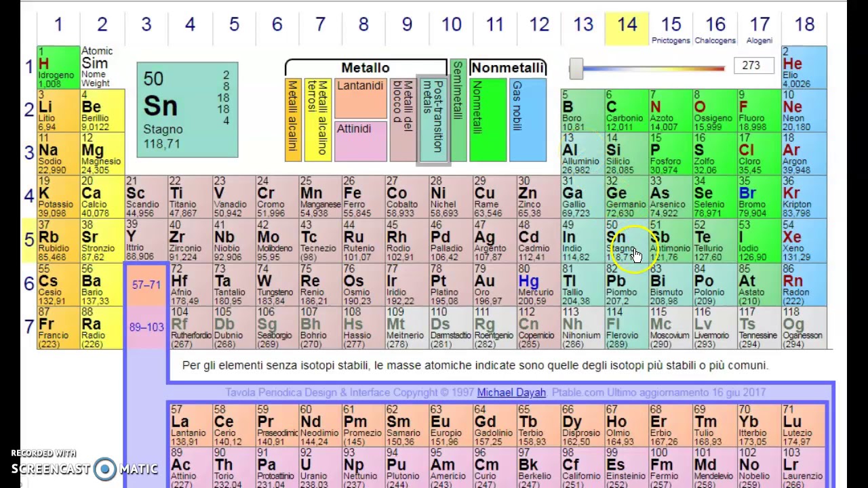Select the Argento (Ag) element cell
Image resolution: width=868 pixels, height=488 pixels.
pos(495,241)
